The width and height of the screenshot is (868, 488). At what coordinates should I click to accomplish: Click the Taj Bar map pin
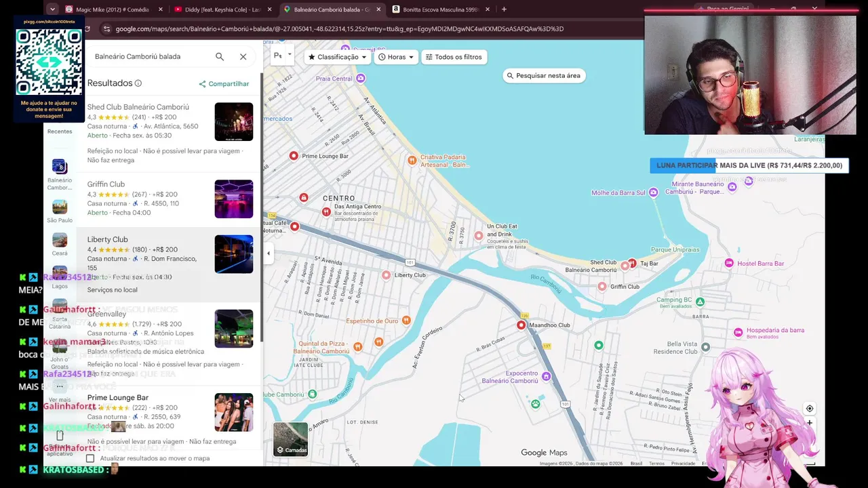pos(633,263)
